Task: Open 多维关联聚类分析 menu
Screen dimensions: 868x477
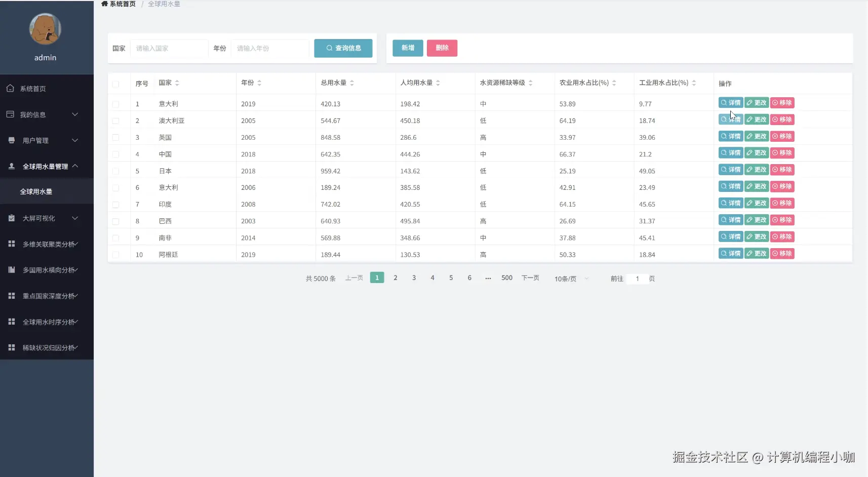Action: 47,244
